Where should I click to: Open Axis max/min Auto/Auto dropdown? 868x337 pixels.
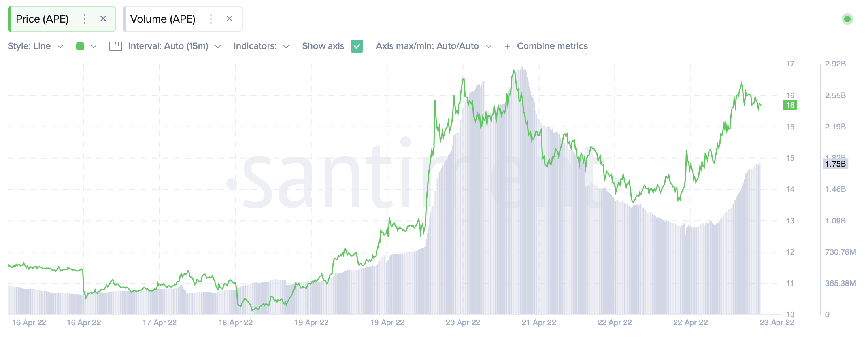pos(433,46)
